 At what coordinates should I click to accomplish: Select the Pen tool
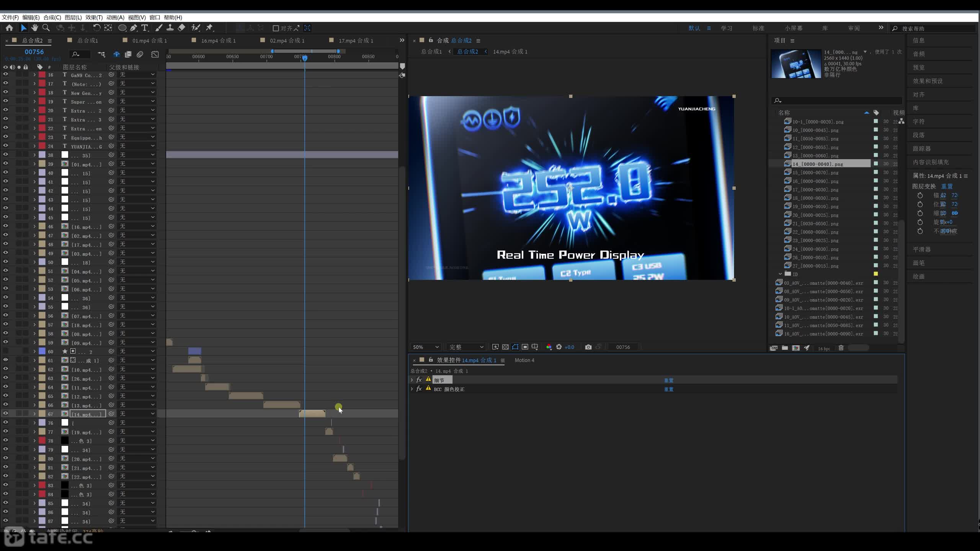[x=133, y=28]
